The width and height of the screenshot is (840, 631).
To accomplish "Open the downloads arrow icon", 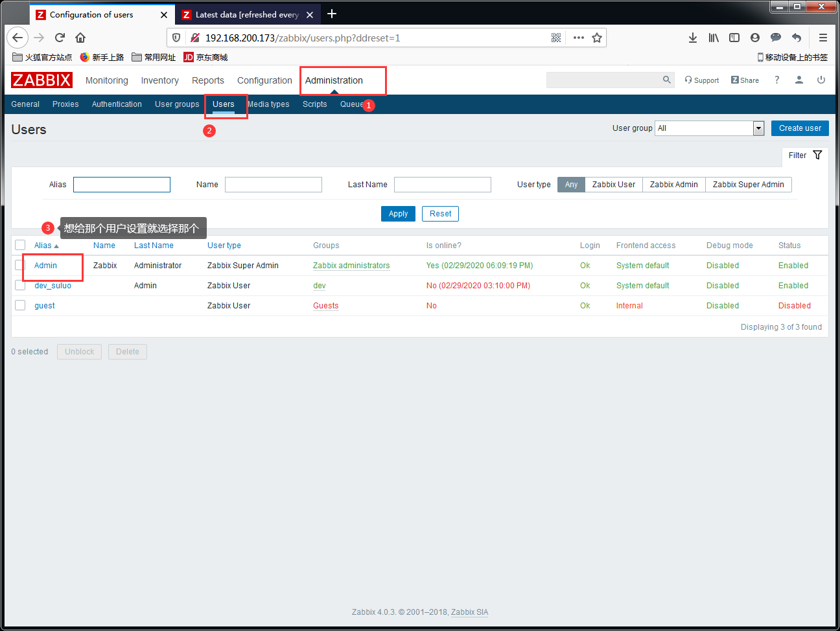I will coord(693,38).
